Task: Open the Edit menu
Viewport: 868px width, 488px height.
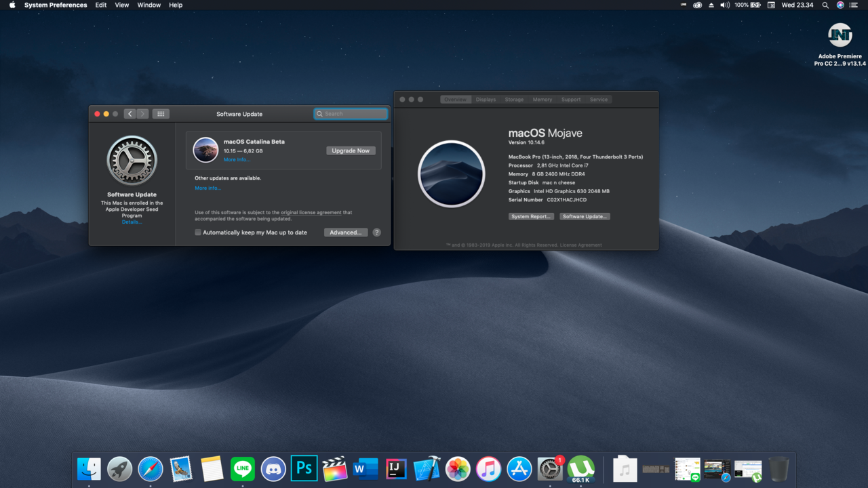Action: click(101, 5)
